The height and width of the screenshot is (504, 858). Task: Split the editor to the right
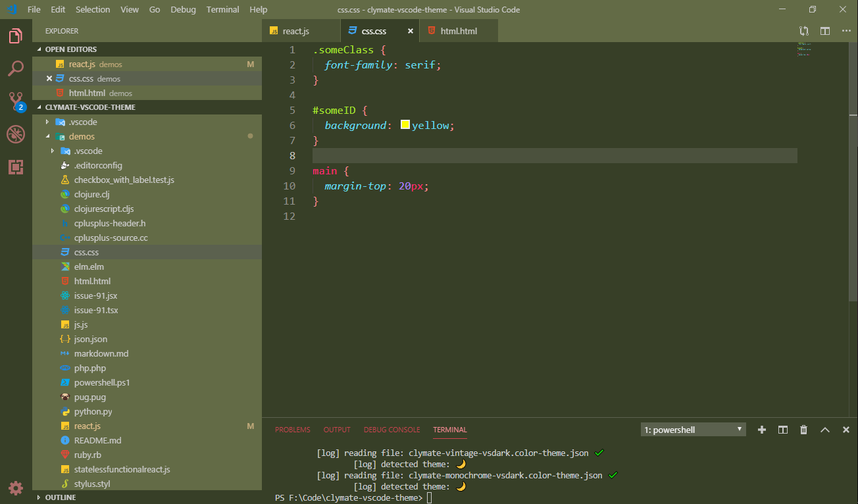point(825,31)
